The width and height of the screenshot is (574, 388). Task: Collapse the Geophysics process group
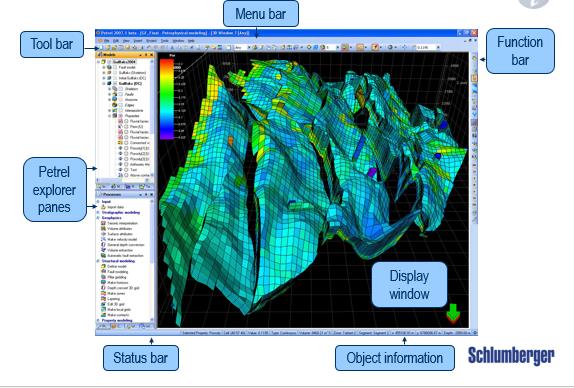(98, 218)
